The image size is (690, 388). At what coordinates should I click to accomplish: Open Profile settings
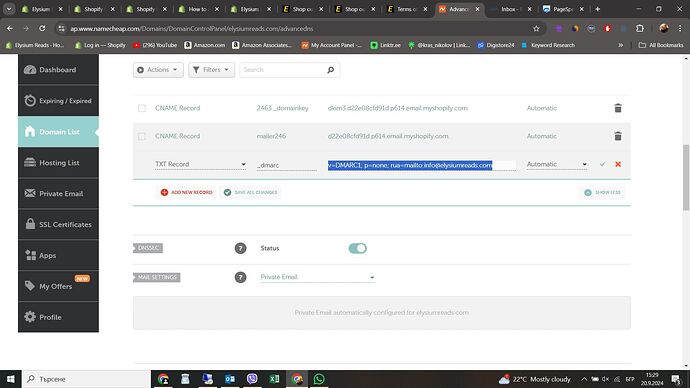coord(58,317)
